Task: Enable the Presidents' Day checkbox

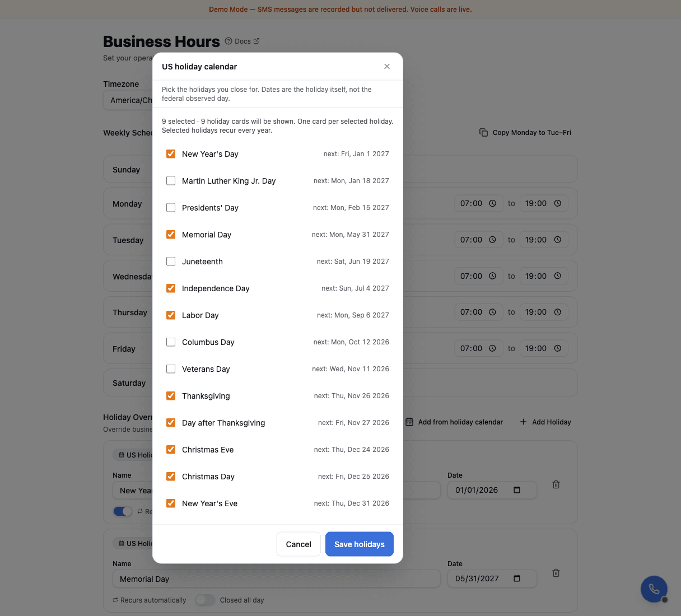Action: [x=171, y=208]
